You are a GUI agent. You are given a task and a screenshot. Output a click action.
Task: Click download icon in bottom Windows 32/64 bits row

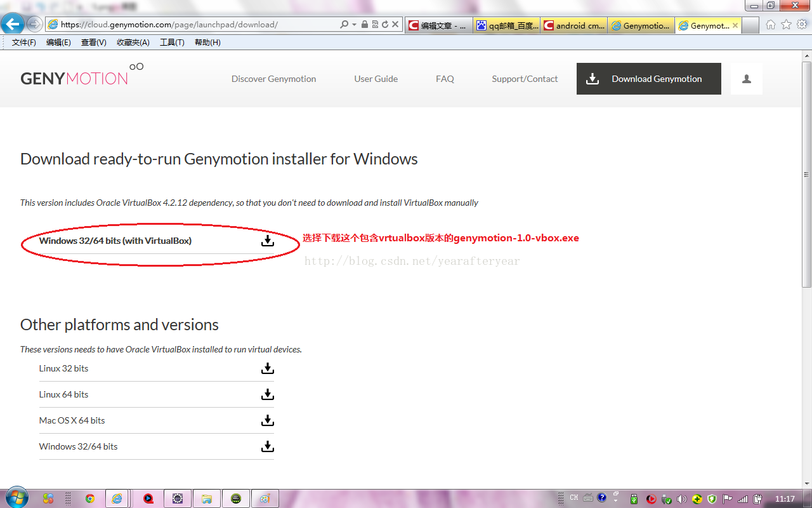pos(268,446)
